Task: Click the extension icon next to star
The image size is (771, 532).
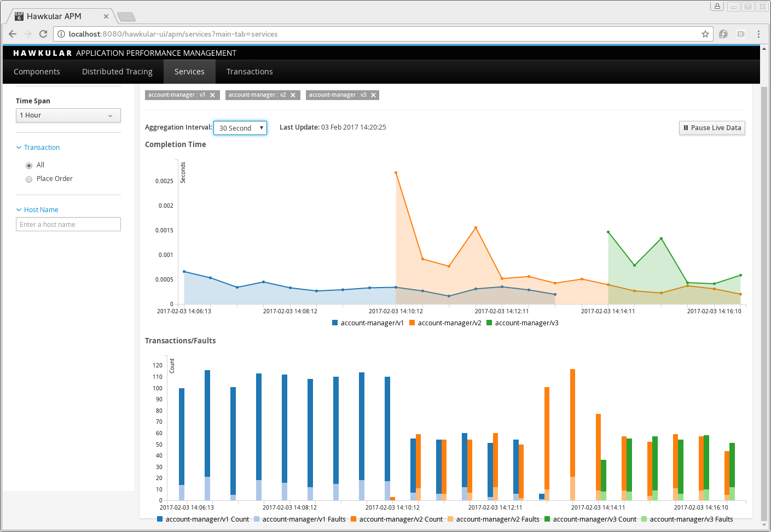Action: [723, 34]
